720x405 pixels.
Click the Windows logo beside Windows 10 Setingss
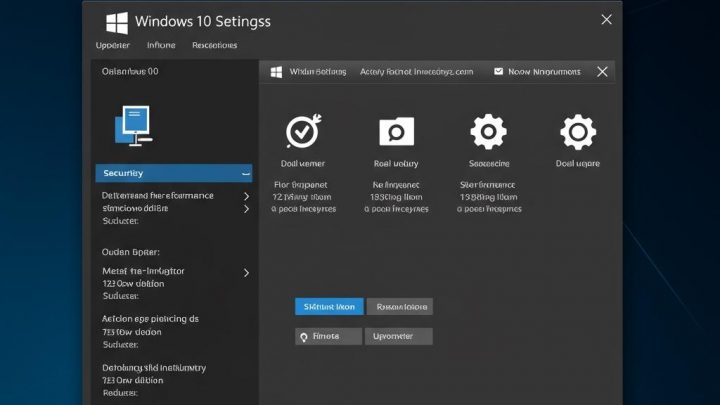(x=117, y=22)
